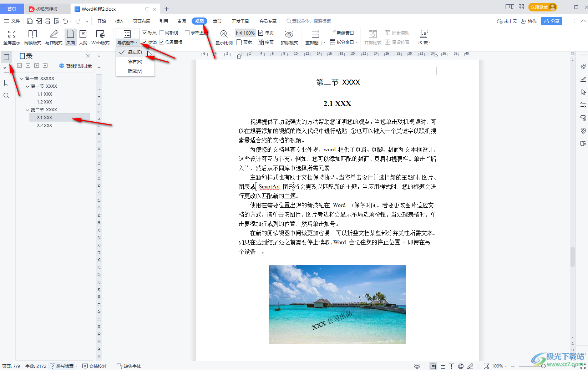
Task: Click the 未上云 cloud status button
Action: [x=507, y=21]
